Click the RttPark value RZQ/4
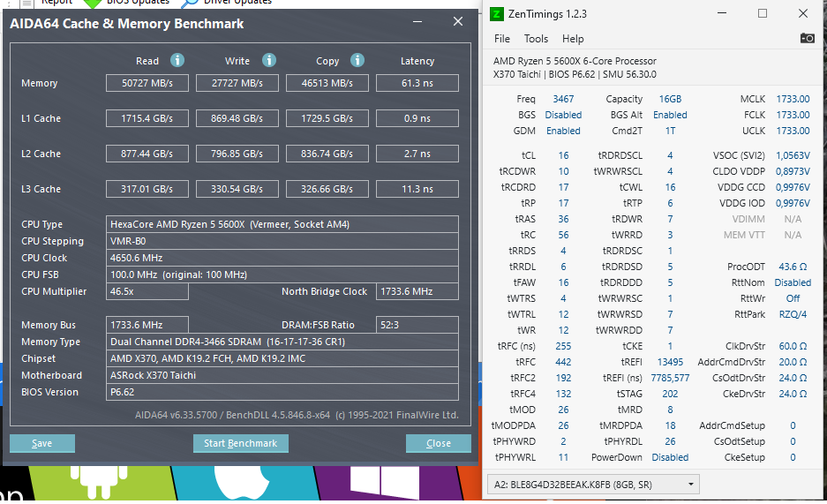Viewport: 827px width, 504px height. pos(793,314)
